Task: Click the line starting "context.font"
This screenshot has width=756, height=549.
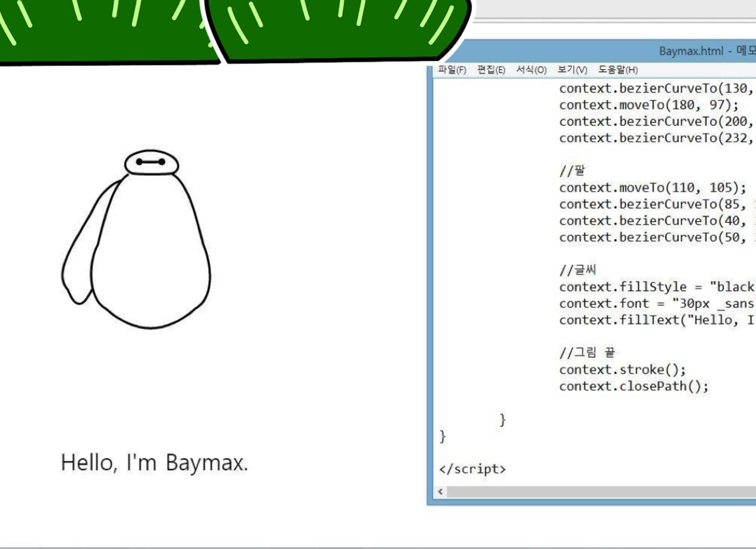Action: point(657,303)
